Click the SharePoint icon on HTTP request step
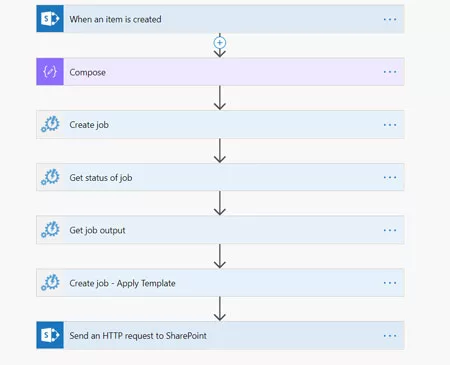This screenshot has width=450, height=365. coord(50,335)
